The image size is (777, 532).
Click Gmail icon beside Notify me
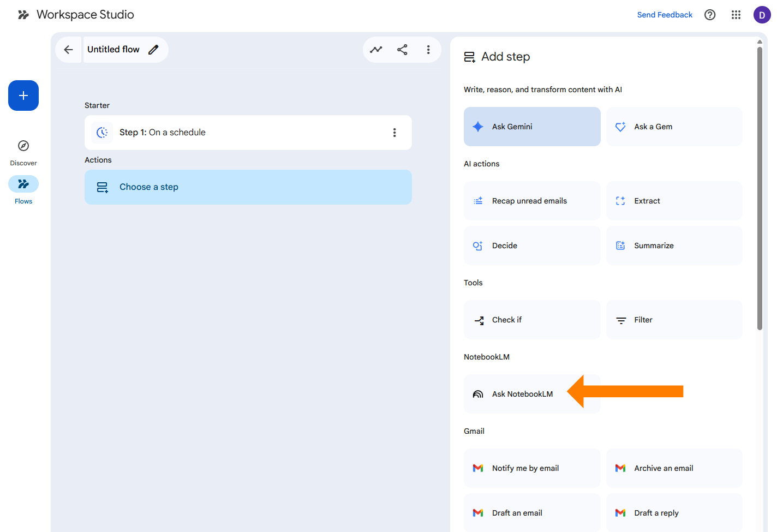click(x=478, y=468)
